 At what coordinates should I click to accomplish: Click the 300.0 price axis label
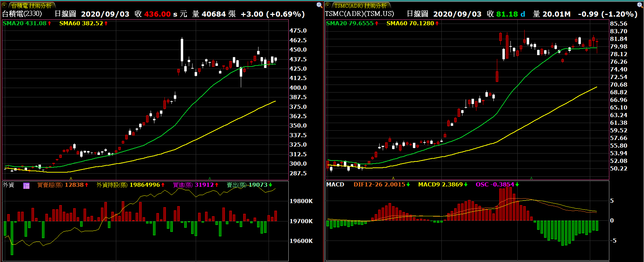click(x=298, y=164)
